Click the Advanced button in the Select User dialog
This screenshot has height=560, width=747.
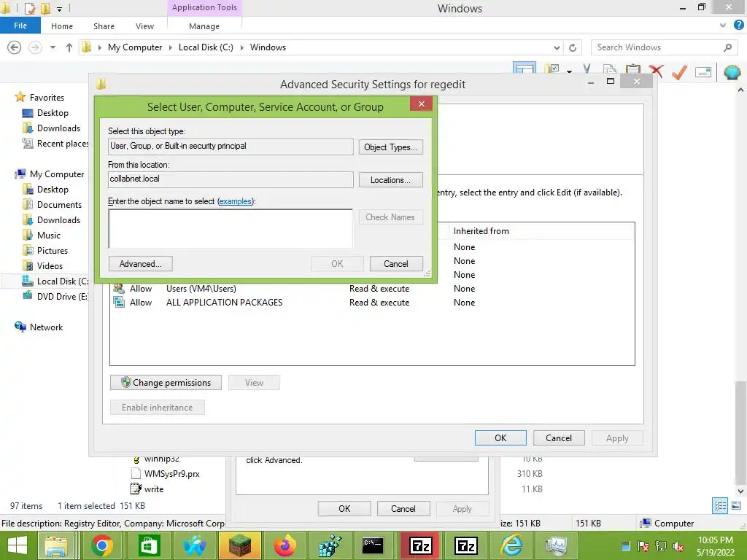[140, 264]
